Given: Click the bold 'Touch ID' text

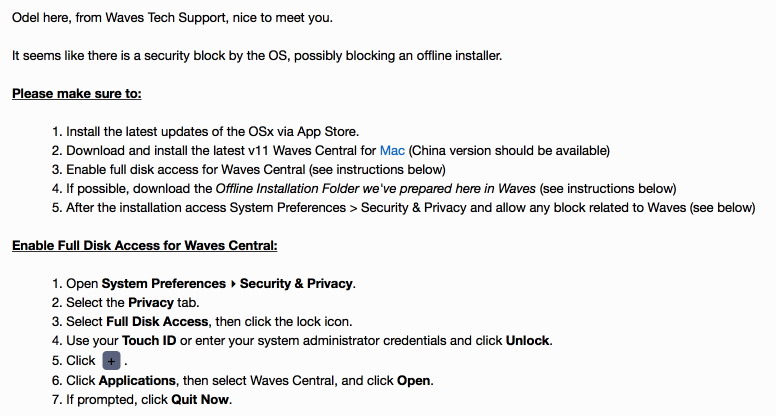Looking at the screenshot, I should (x=149, y=340).
